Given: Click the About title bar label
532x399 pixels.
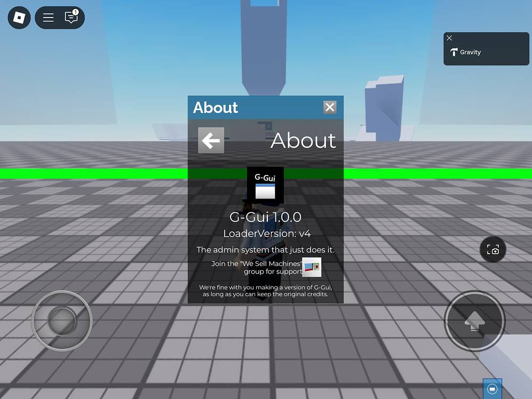Looking at the screenshot, I should coord(216,107).
